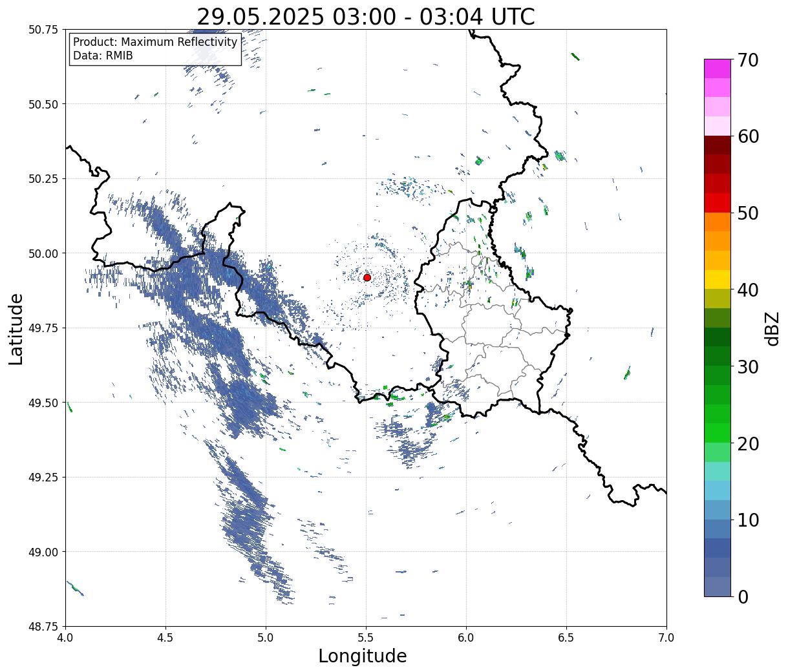Click the Latitude axis label
788x672 pixels.
[16, 328]
